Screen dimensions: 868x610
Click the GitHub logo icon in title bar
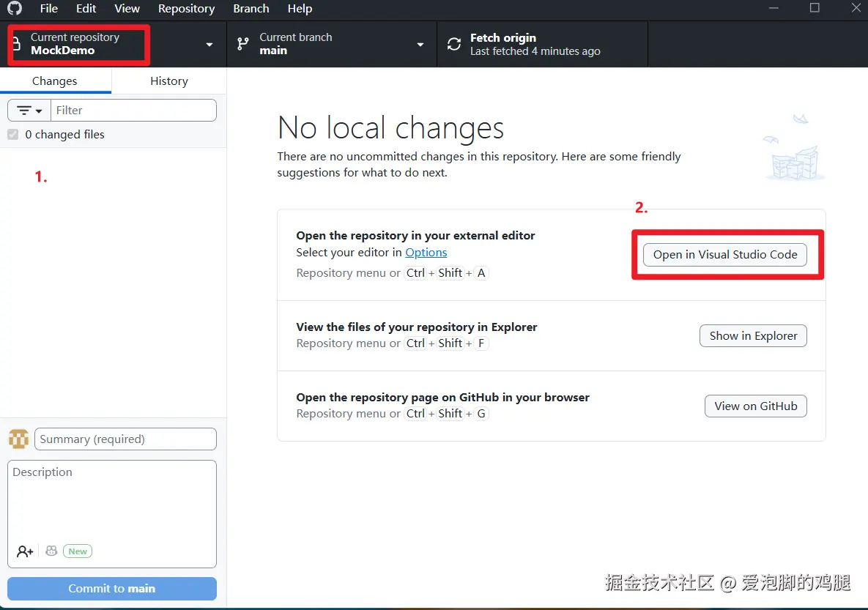click(15, 8)
